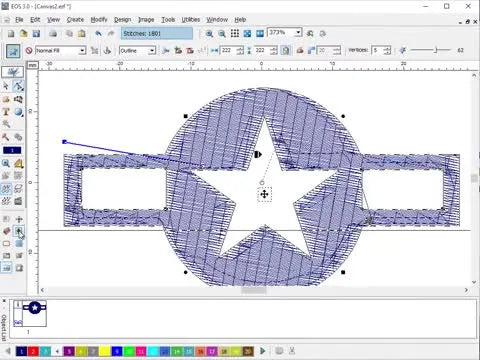Select bright green thread color swatch
This screenshot has width=480, height=360.
(x=129, y=351)
